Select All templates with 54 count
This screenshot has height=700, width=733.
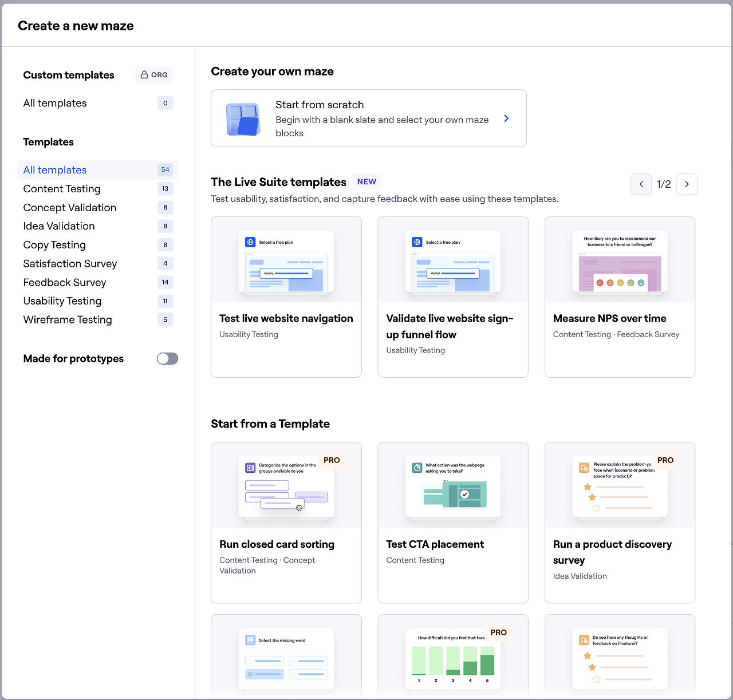98,170
